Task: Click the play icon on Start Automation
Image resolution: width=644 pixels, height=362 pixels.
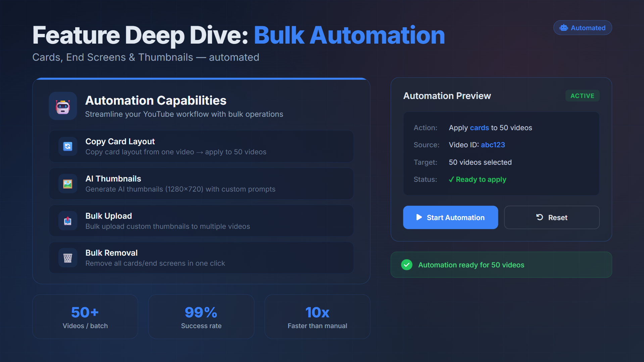Action: [419, 217]
